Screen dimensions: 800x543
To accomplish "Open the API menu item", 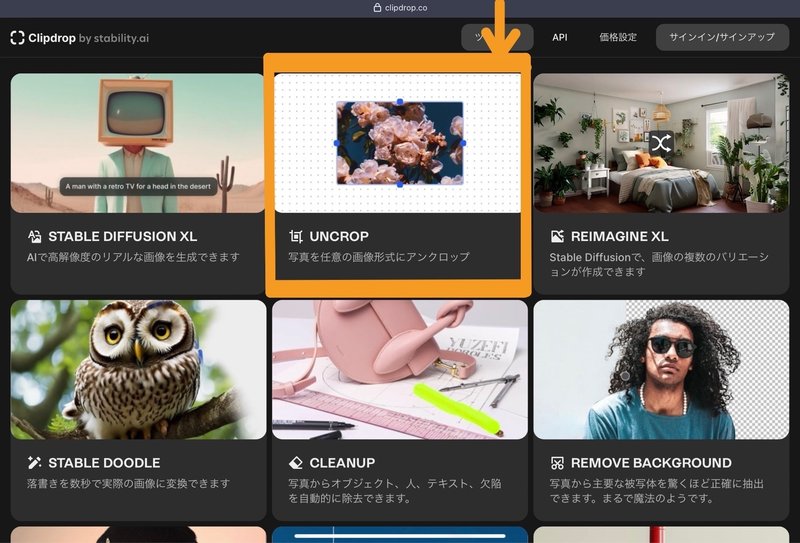I will coord(560,37).
